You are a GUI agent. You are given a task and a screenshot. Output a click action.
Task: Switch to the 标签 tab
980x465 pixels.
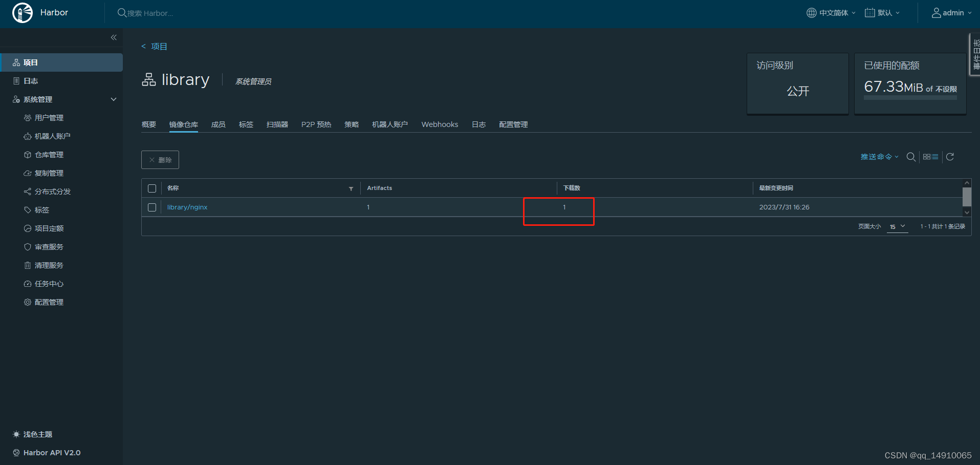[246, 124]
